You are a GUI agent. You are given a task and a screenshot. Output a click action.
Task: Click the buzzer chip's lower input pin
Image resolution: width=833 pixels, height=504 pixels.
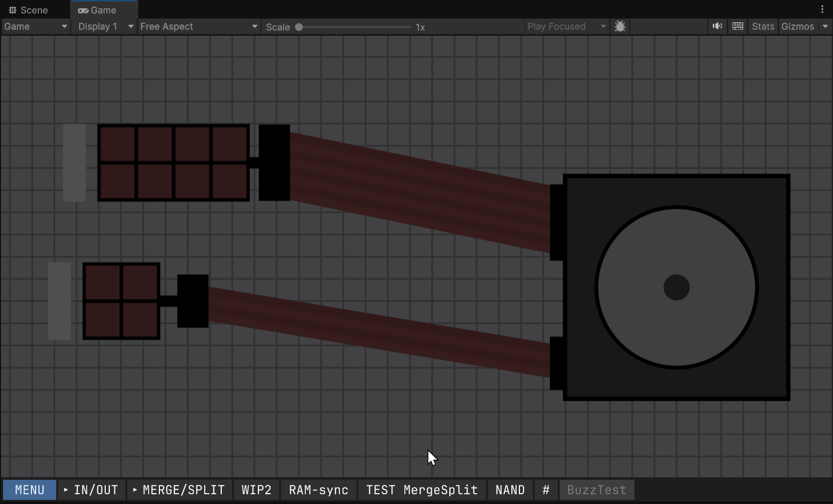tap(557, 363)
